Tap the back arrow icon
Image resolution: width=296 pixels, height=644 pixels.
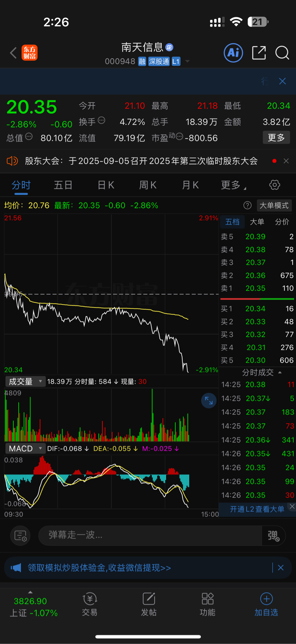(13, 53)
